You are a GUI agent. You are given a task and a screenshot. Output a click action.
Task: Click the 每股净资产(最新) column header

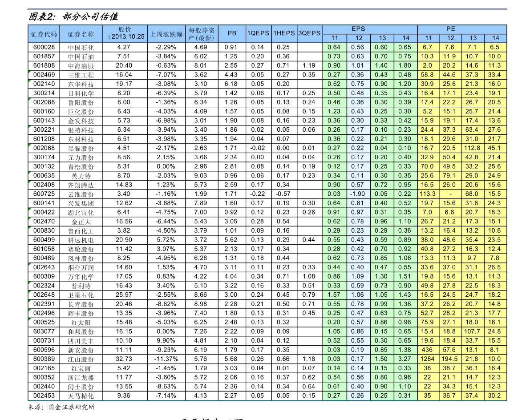pyautogui.click(x=201, y=34)
